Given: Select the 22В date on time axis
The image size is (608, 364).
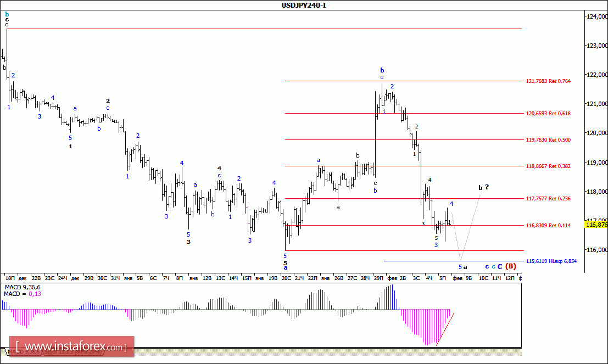Looking at the screenshot, I should tap(36, 278).
